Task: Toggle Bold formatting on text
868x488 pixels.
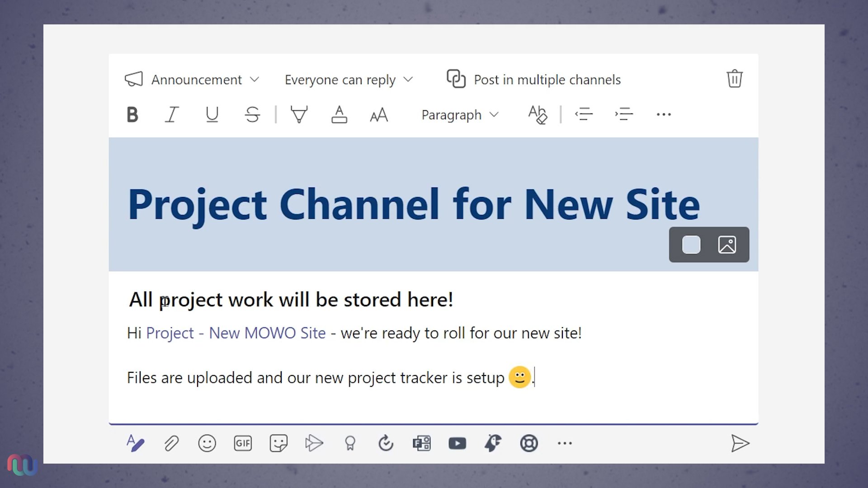Action: (x=131, y=114)
